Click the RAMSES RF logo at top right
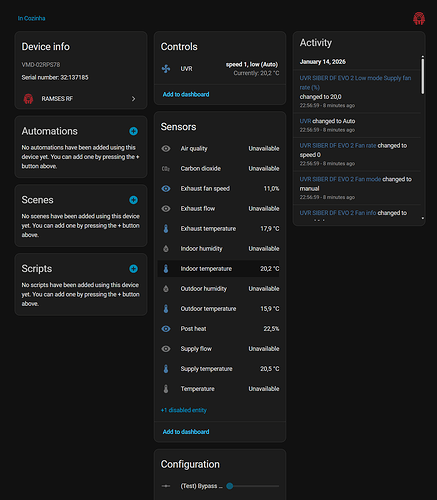This screenshot has height=500, width=437. pyautogui.click(x=419, y=18)
